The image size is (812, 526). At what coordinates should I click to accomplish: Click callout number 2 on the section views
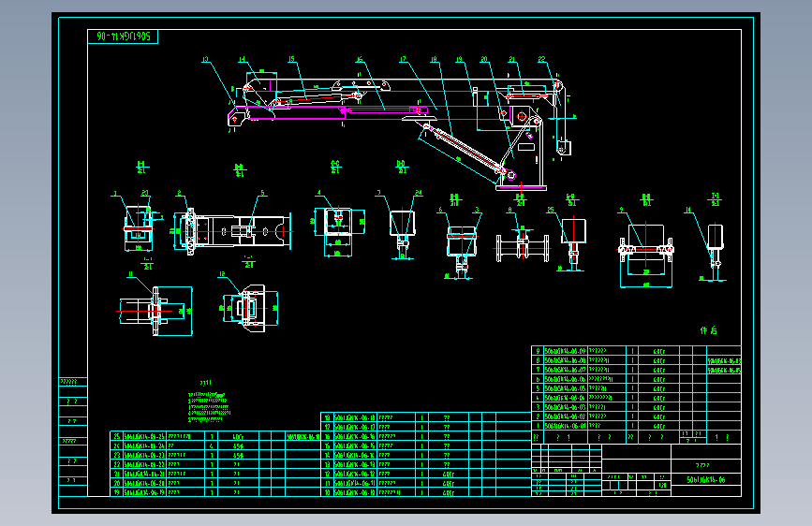[x=179, y=193]
